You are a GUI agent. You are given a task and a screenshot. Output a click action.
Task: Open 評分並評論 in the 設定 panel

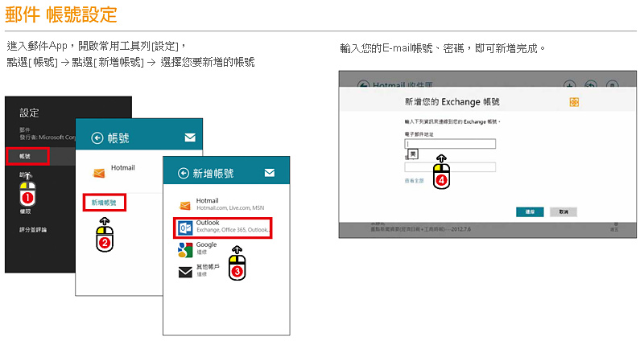[33, 229]
